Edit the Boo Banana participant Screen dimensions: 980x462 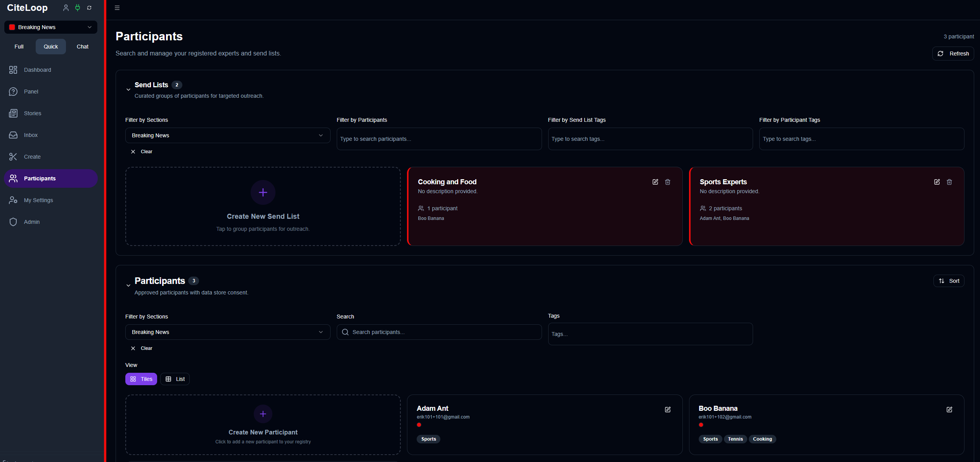(x=949, y=410)
